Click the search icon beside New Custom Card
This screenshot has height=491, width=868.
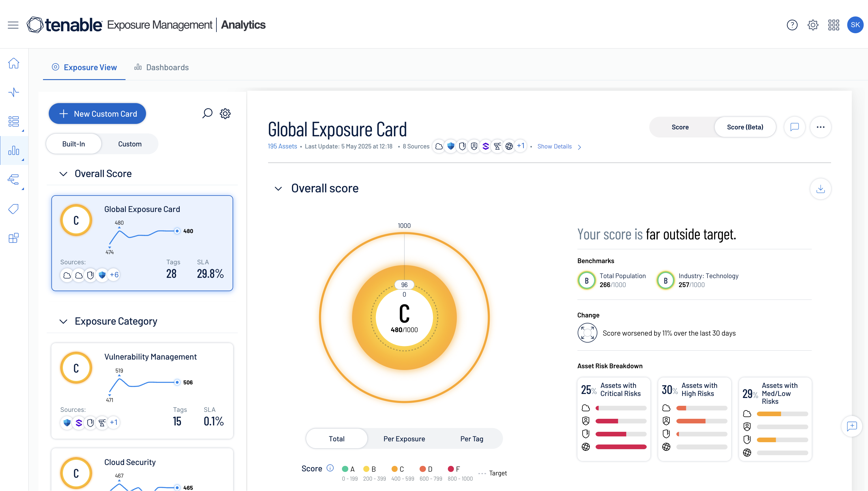pos(207,113)
